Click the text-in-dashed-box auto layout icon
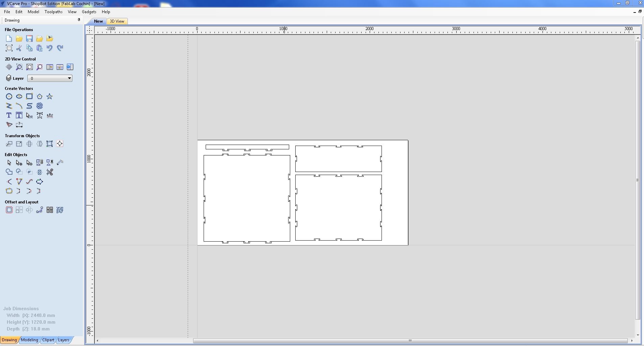The height and width of the screenshot is (346, 644). click(x=19, y=116)
